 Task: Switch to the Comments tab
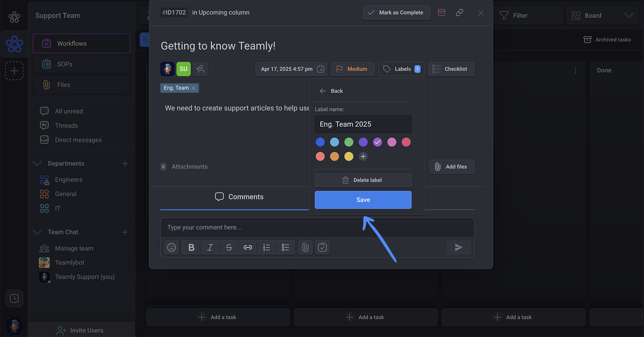(x=239, y=197)
